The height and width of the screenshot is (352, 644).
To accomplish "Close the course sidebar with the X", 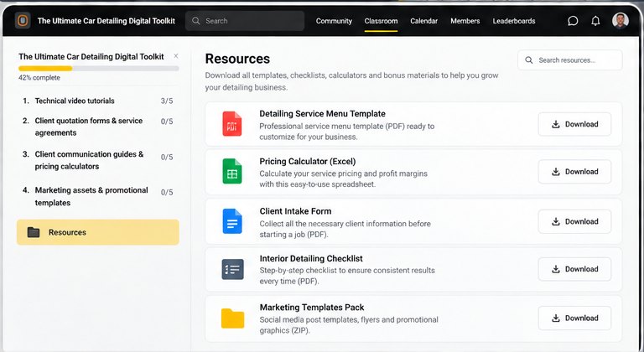I will [x=176, y=56].
